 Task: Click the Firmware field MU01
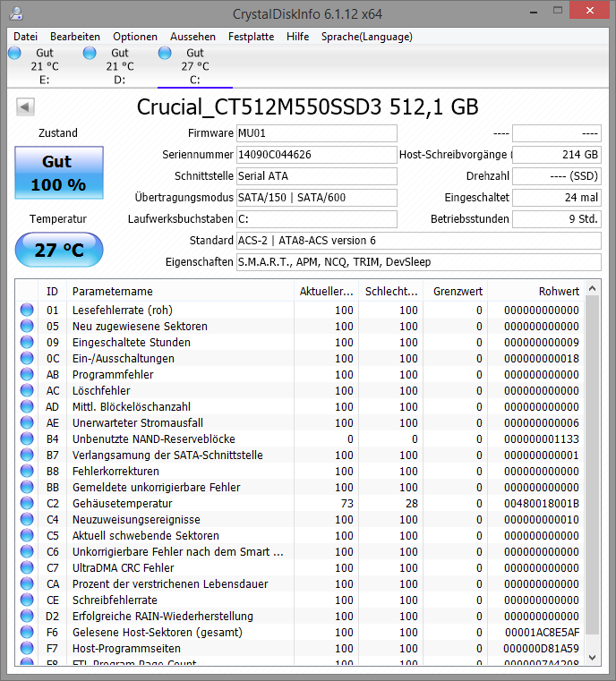(316, 133)
